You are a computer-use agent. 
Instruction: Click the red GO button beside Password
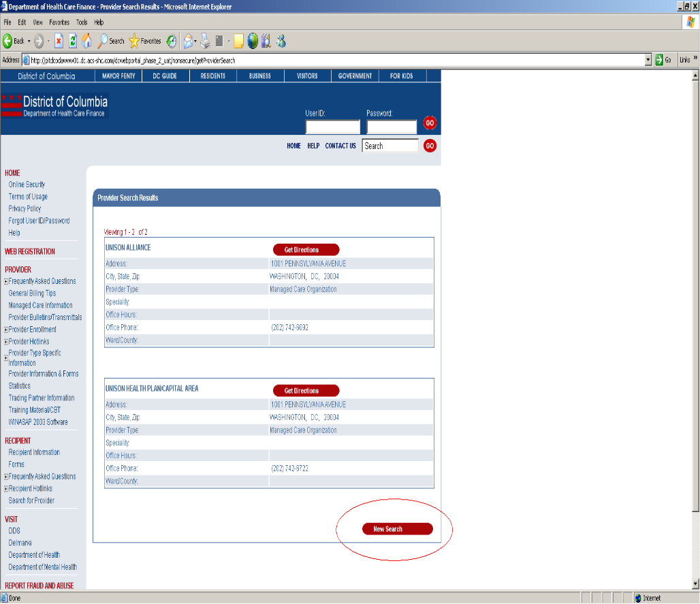[x=430, y=123]
